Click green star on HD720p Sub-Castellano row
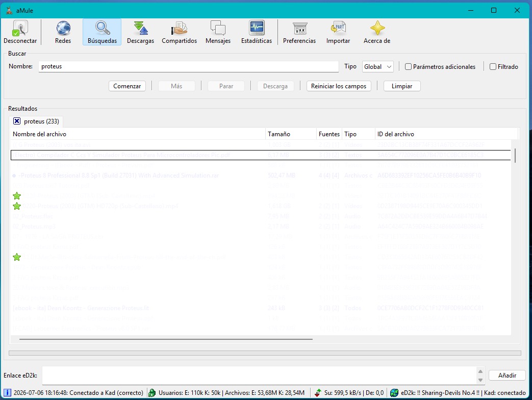Image resolution: width=532 pixels, height=400 pixels. tap(17, 206)
